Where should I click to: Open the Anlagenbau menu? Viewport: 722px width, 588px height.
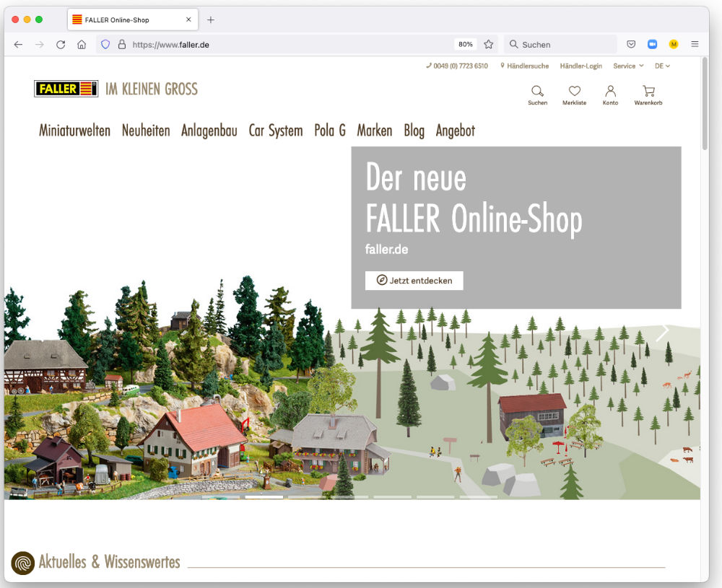click(x=209, y=131)
